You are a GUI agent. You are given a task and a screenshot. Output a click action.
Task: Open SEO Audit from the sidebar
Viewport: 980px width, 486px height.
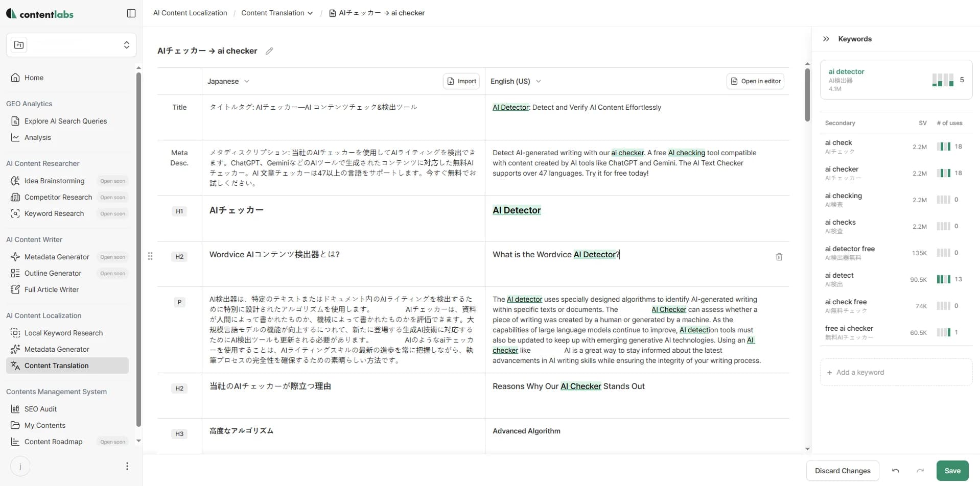coord(40,408)
